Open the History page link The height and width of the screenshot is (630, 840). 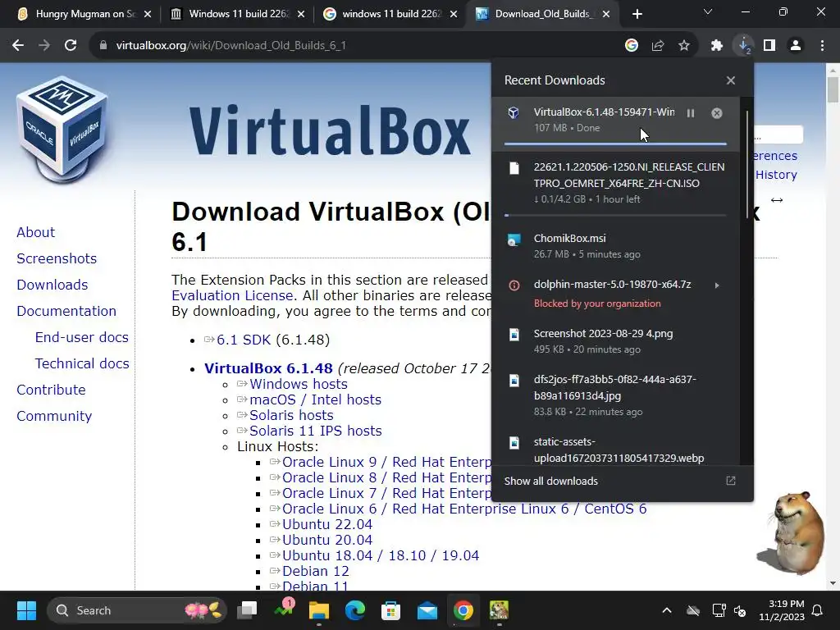click(x=776, y=176)
